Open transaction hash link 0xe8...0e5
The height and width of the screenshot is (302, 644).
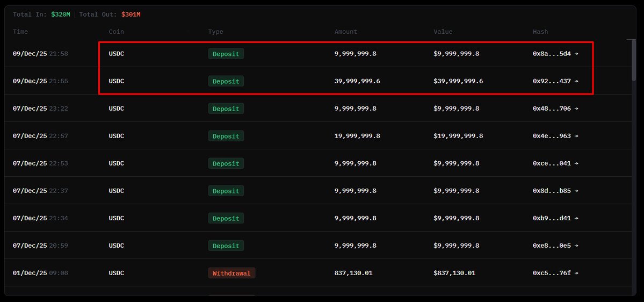(x=555, y=246)
